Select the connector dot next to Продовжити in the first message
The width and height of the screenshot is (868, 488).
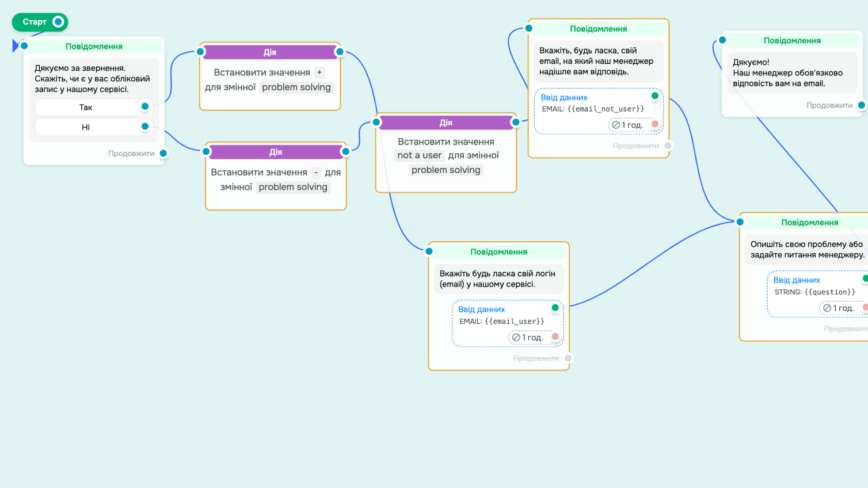pos(163,153)
